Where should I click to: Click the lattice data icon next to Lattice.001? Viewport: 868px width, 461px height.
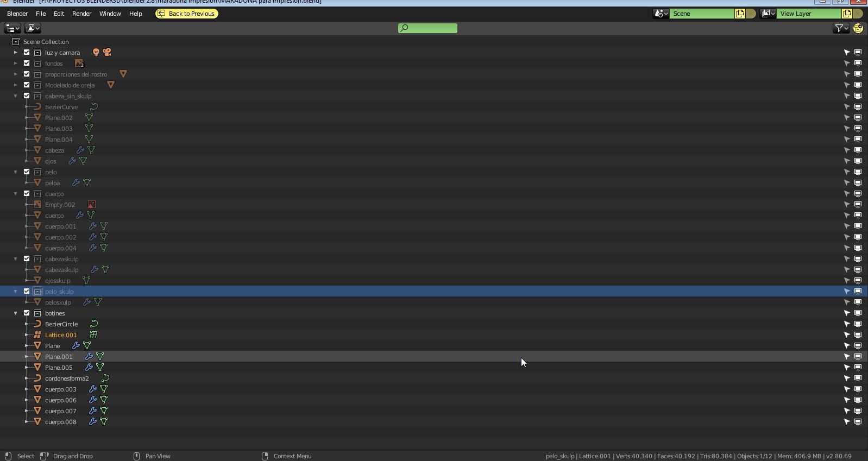[x=93, y=334]
